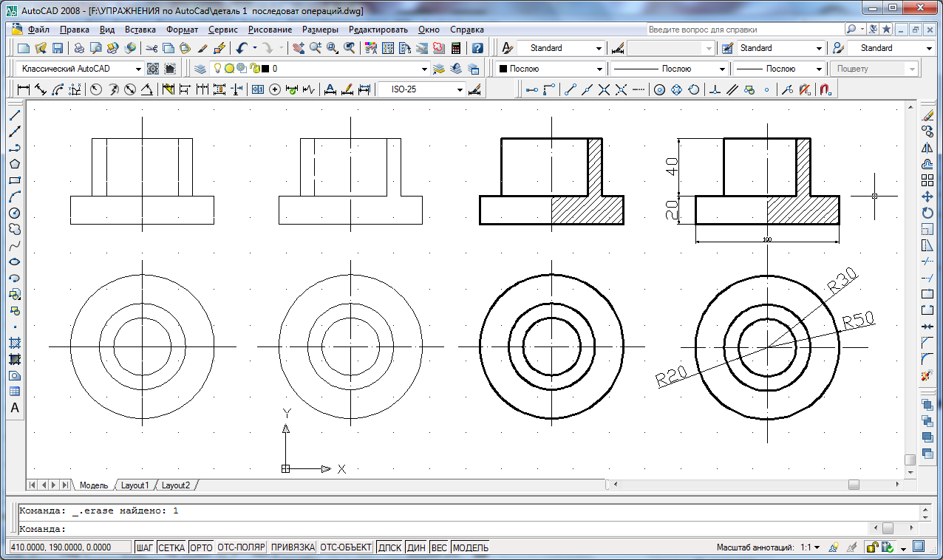
Task: Open the table style Standard dropdown
Action: 819,48
